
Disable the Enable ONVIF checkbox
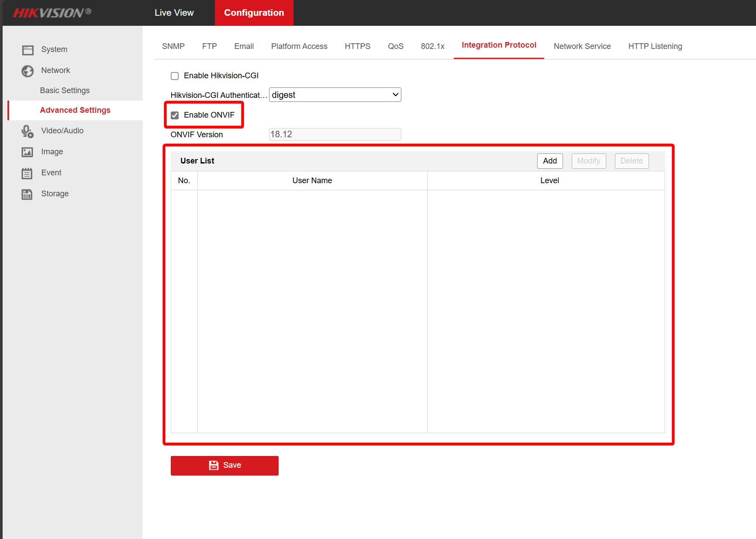175,115
